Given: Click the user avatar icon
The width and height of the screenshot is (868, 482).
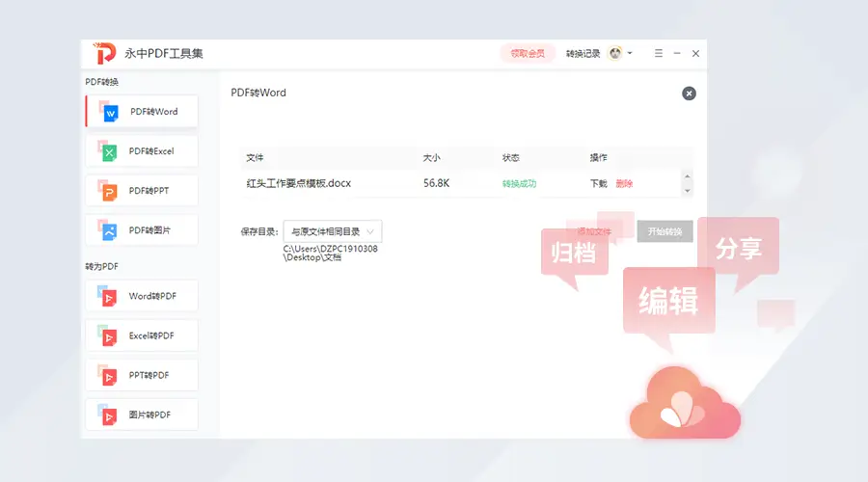Looking at the screenshot, I should tap(615, 53).
